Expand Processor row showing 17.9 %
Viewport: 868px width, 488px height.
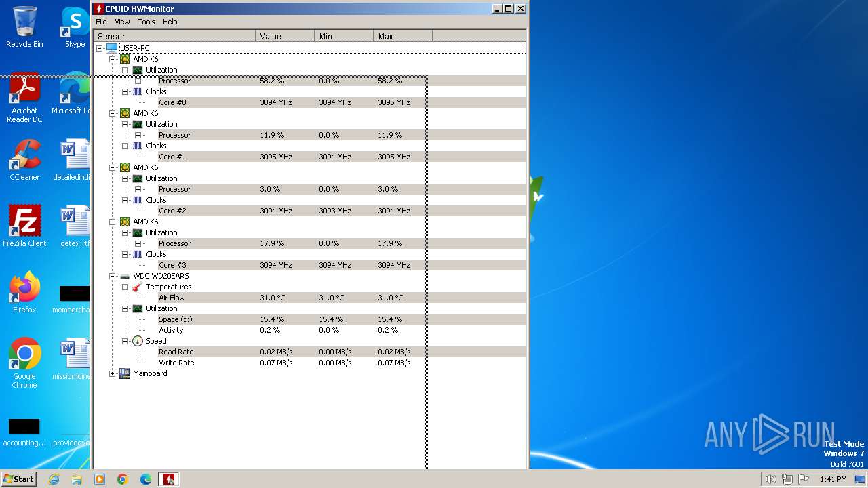pyautogui.click(x=138, y=243)
